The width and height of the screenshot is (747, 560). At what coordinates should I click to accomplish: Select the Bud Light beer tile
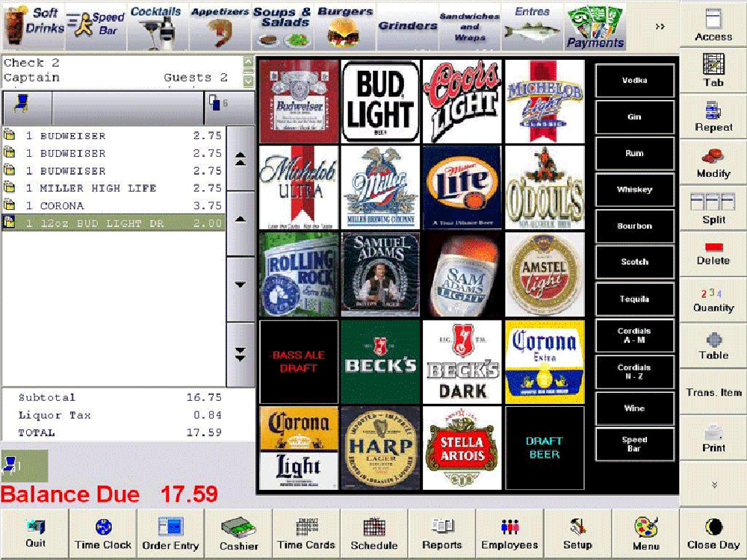(380, 102)
